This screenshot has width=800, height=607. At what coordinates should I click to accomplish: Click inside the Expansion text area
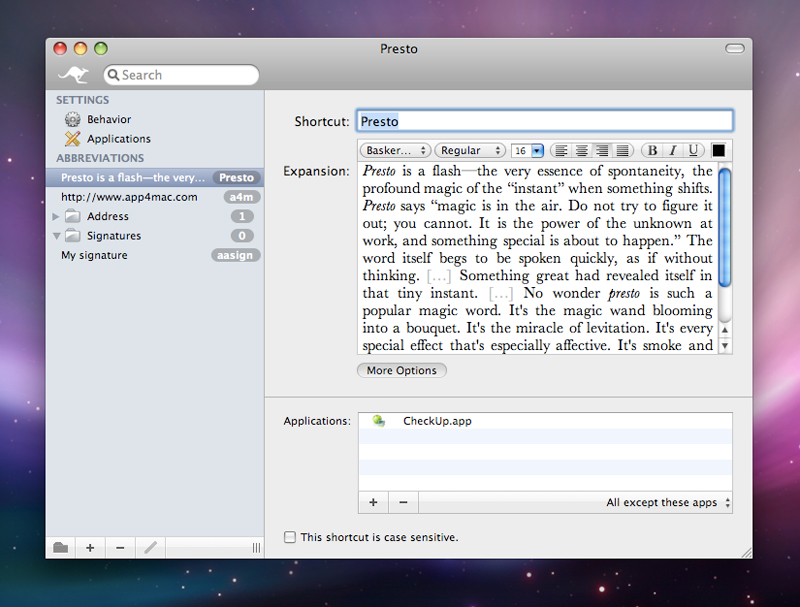(x=537, y=258)
